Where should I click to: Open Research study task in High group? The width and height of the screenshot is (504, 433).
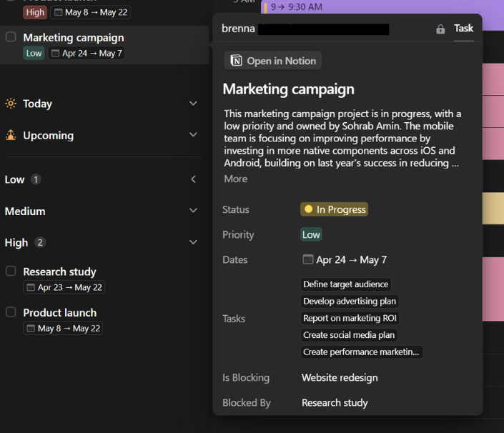point(59,272)
